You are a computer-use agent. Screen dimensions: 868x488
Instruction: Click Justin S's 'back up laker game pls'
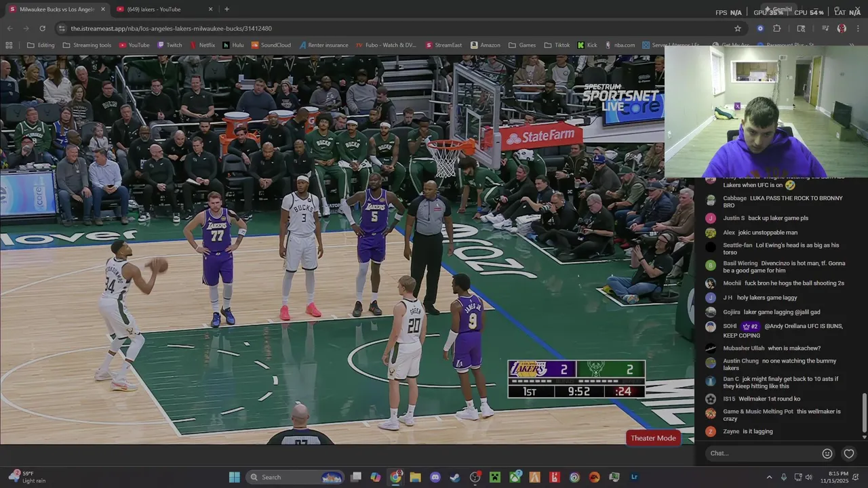coord(778,218)
